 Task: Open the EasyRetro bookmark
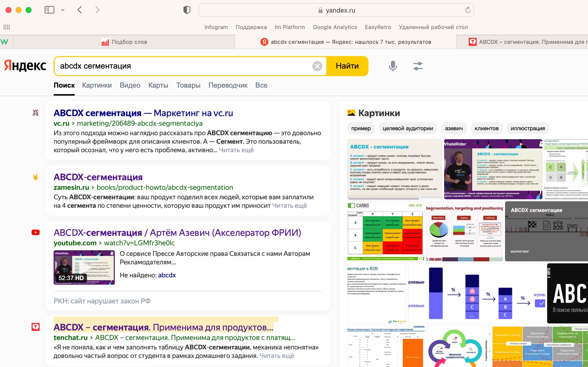pos(378,27)
